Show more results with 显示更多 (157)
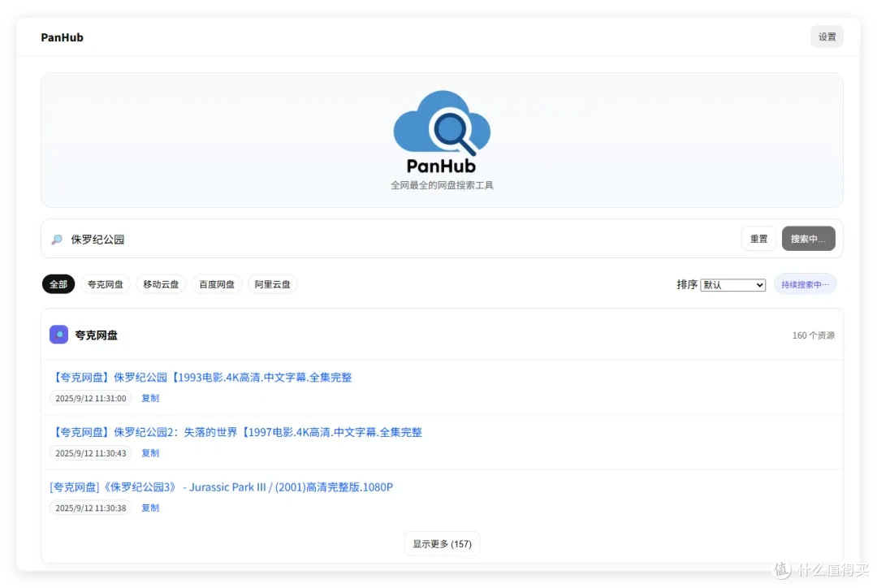 (442, 544)
